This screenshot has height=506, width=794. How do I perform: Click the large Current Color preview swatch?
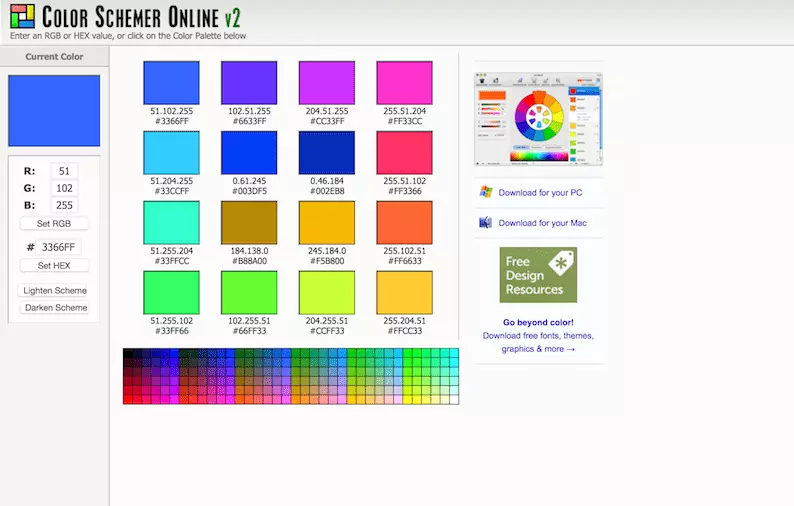(54, 111)
